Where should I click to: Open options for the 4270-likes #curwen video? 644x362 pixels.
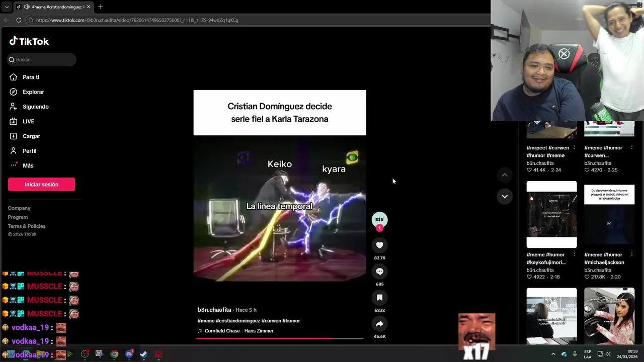coord(631,148)
